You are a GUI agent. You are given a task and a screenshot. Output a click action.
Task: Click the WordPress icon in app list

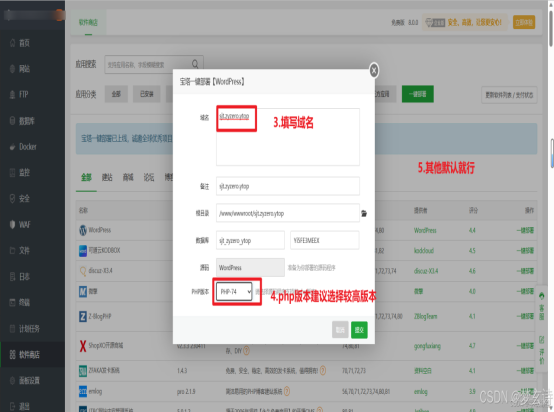click(x=83, y=230)
